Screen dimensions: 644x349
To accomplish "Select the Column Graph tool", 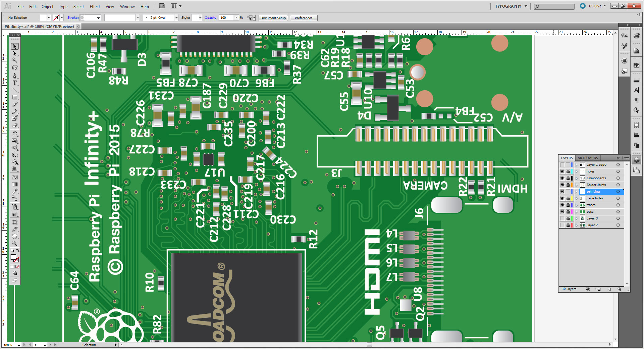I will (15, 214).
